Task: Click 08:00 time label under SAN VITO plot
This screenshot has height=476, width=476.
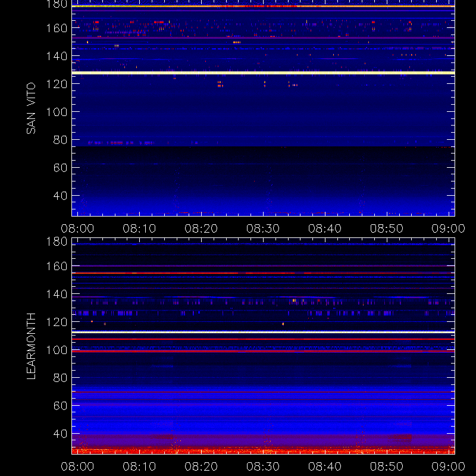Action: [77, 228]
